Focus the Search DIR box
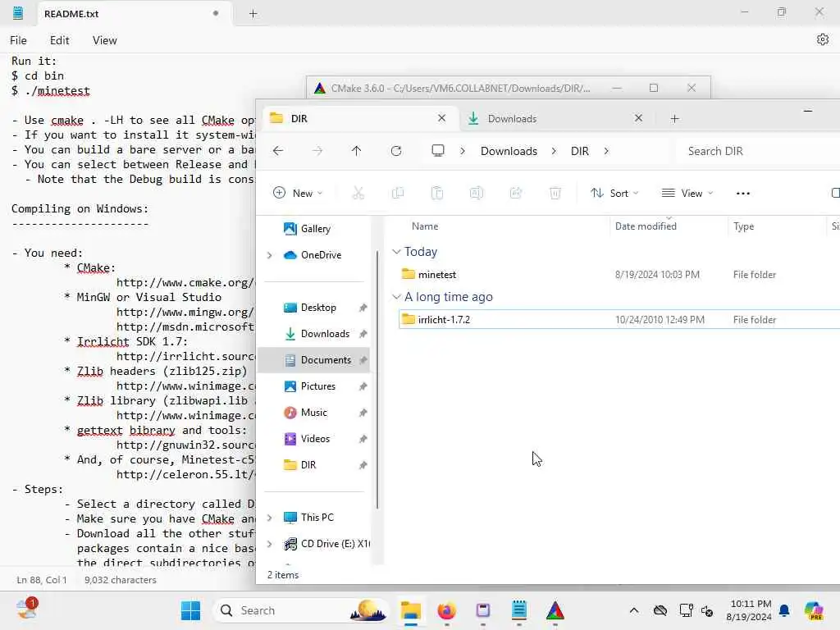Viewport: 840px width, 630px height. [758, 151]
